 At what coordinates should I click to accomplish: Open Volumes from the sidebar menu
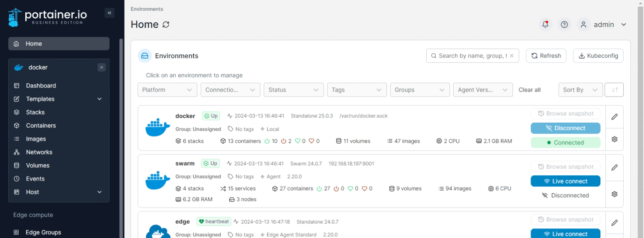click(x=37, y=166)
